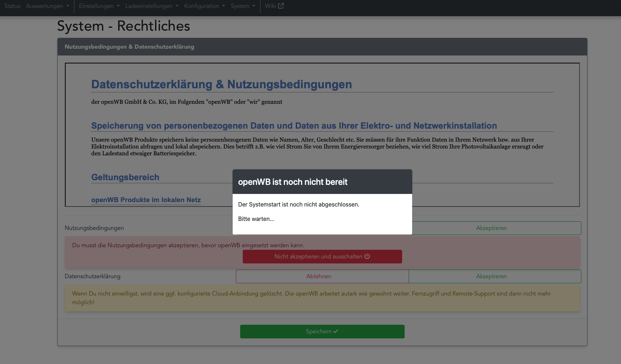The height and width of the screenshot is (364, 621).
Task: Accept the Nutzungsbedingungen
Action: pos(497,228)
